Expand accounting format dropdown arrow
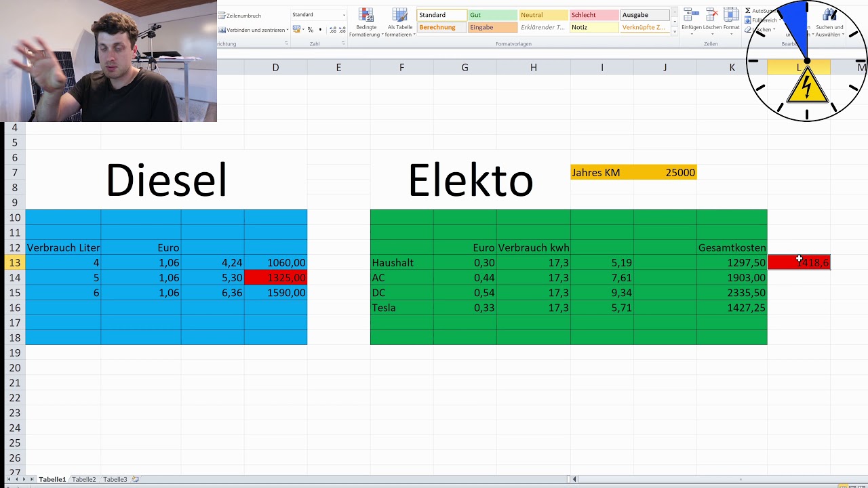868x488 pixels. (303, 30)
